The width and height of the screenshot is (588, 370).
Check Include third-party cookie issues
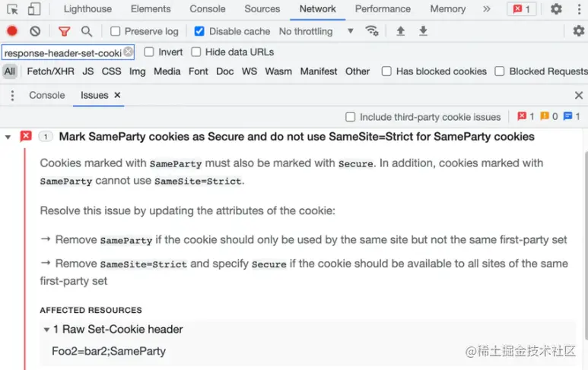click(x=350, y=117)
